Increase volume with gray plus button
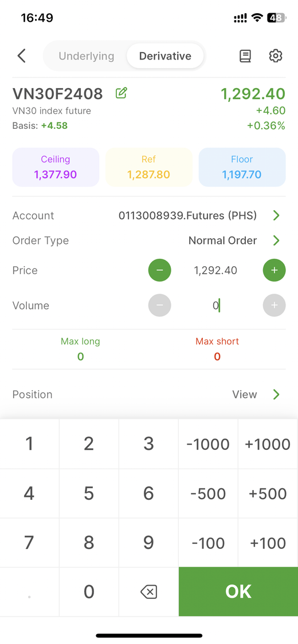Image resolution: width=298 pixels, height=644 pixels. tap(274, 306)
